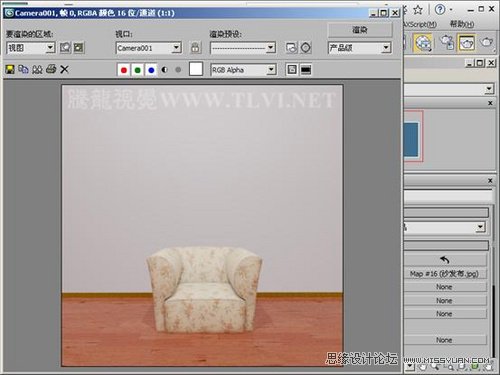Click the 渲染 render button

click(360, 30)
